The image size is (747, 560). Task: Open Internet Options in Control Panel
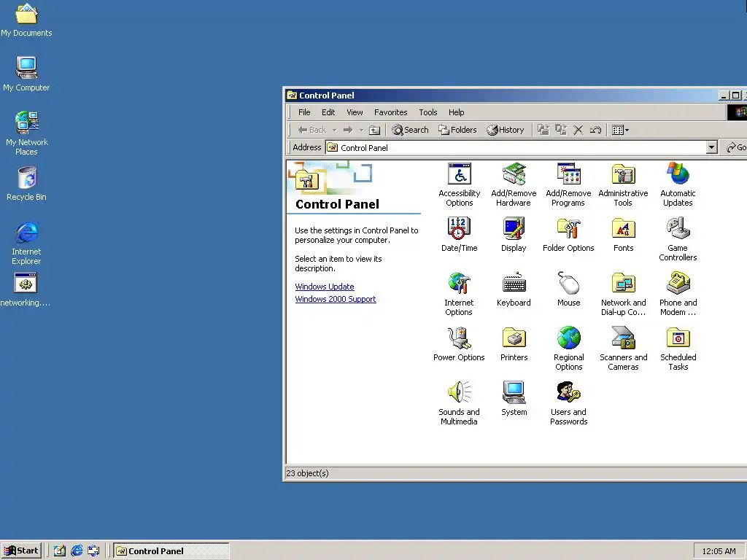(459, 294)
